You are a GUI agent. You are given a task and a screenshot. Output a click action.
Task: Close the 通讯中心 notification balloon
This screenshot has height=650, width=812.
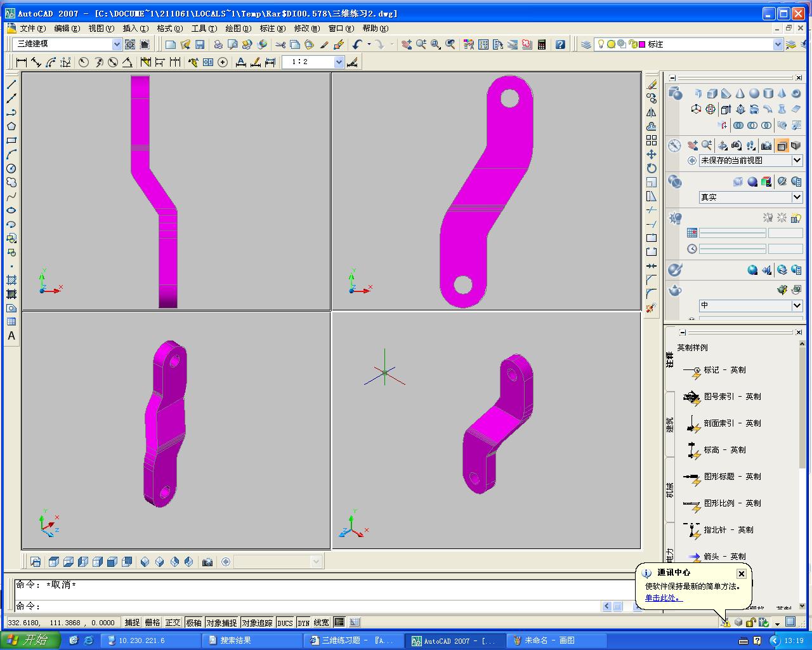coord(741,574)
